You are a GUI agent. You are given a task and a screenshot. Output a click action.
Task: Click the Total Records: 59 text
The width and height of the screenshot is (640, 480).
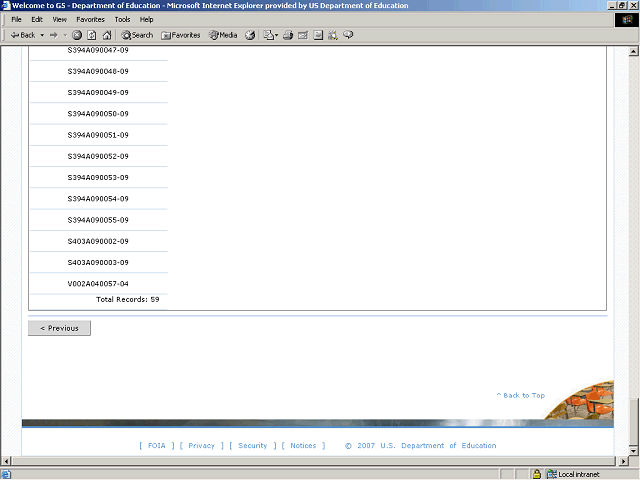click(128, 299)
